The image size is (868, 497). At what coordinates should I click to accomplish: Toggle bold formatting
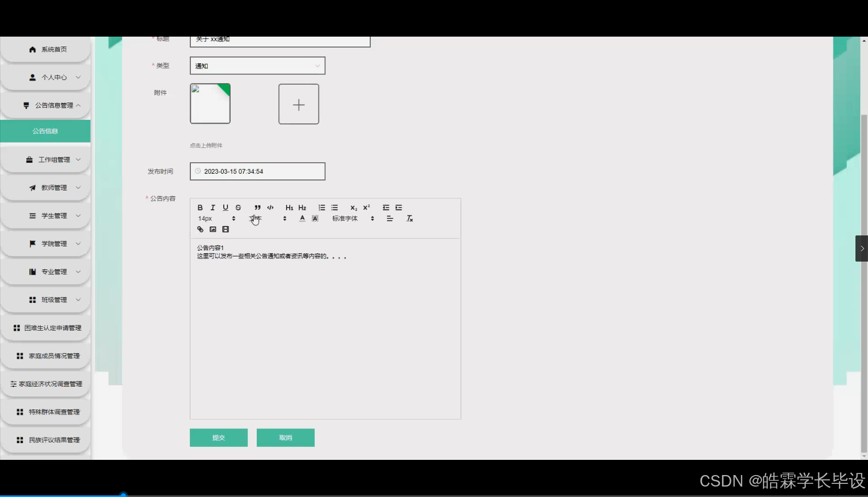tap(200, 208)
